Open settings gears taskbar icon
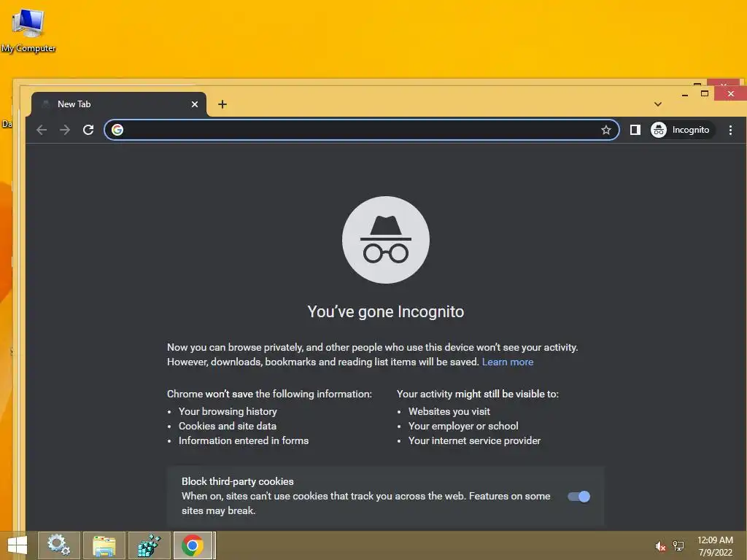This screenshot has height=560, width=747. click(59, 545)
